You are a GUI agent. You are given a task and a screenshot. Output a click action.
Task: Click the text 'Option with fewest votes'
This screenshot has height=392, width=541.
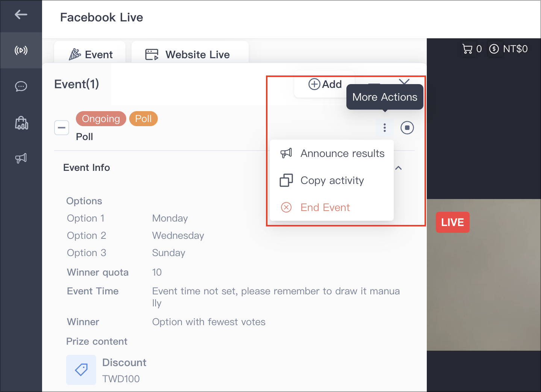(209, 322)
